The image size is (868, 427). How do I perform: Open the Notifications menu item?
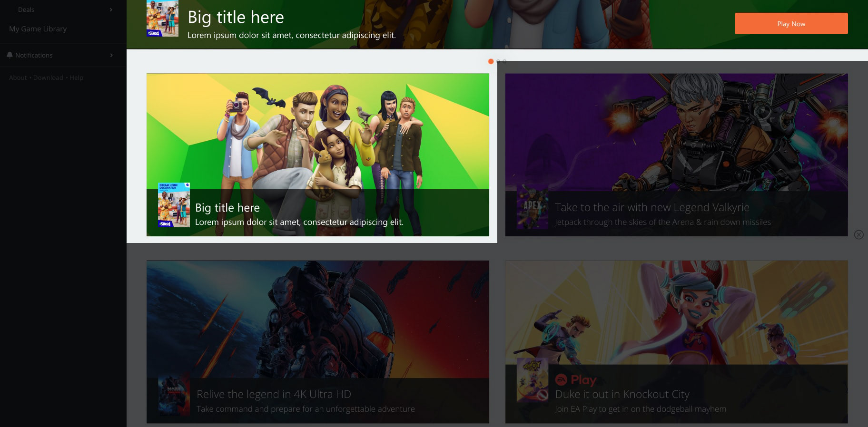pyautogui.click(x=34, y=55)
